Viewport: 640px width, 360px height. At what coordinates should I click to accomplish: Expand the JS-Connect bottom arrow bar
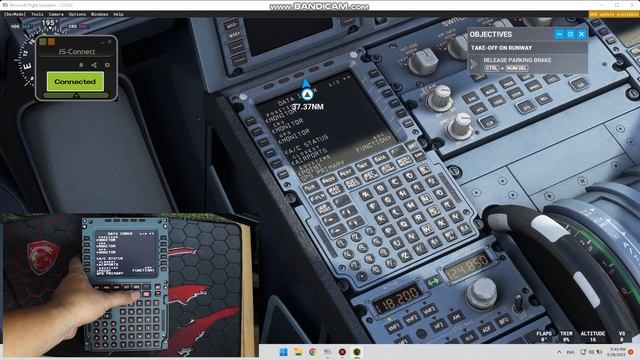(76, 95)
